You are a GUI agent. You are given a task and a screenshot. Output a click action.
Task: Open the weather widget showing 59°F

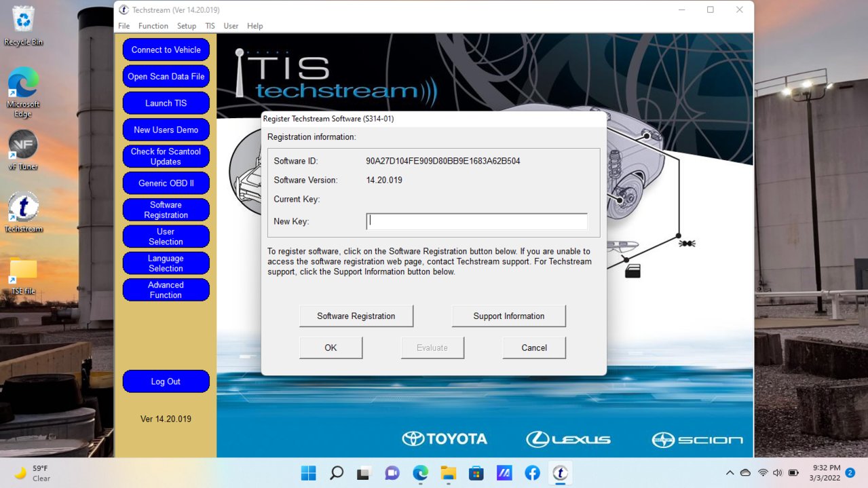32,473
